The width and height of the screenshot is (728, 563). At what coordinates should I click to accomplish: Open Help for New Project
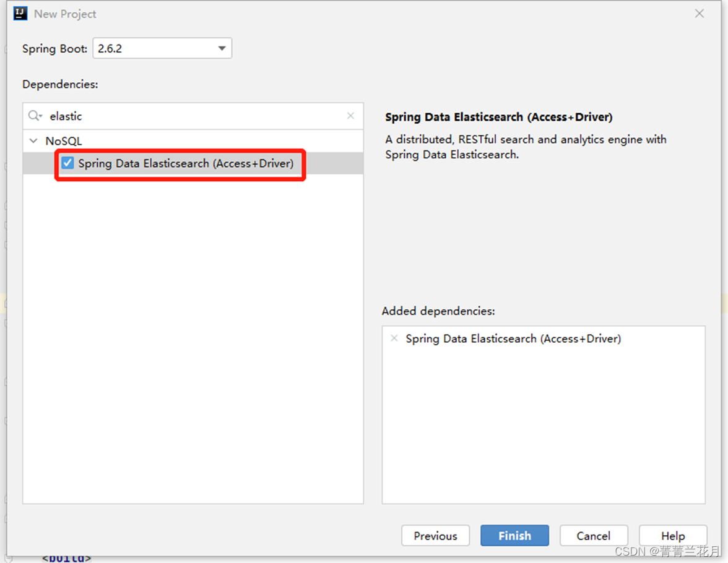click(x=673, y=536)
